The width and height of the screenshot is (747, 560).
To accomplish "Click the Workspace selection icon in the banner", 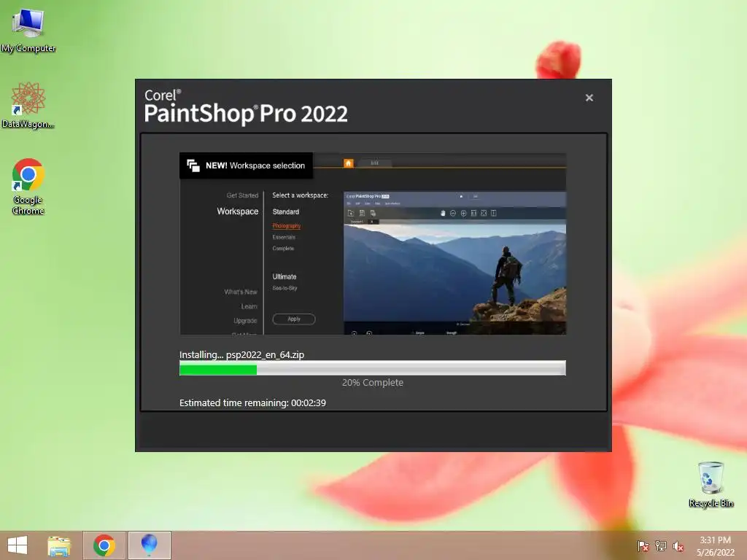I will tap(193, 166).
